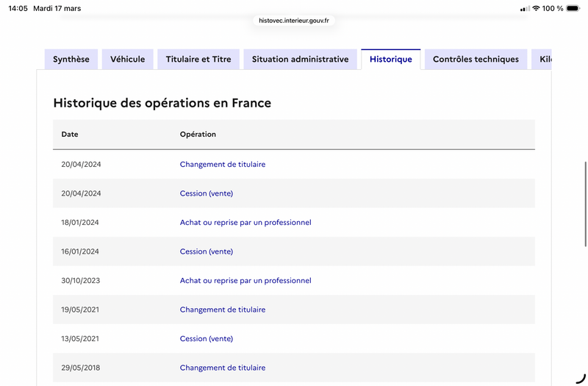
Task: Tap the Wi-Fi icon in status bar
Action: pos(536,8)
